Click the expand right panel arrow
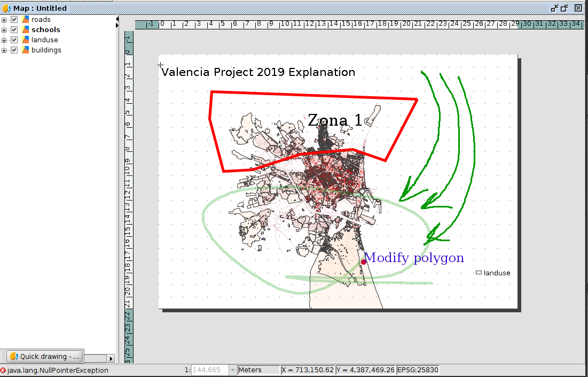 coord(117,25)
